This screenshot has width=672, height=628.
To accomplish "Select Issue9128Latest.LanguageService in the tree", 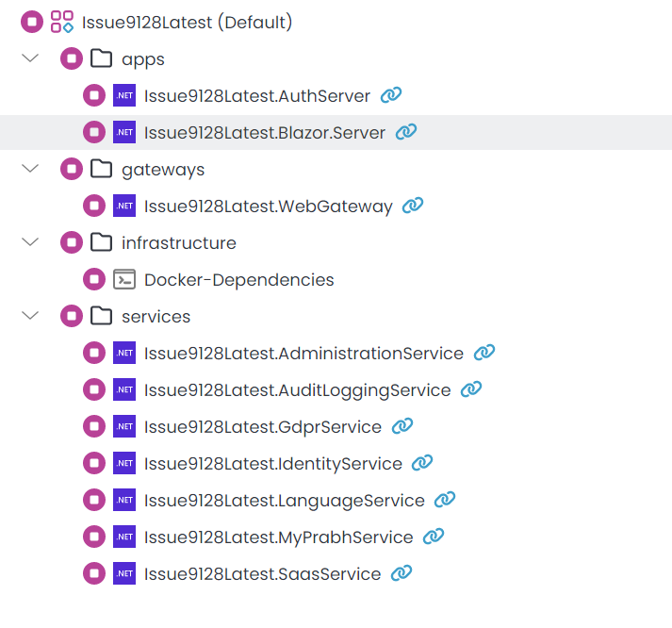I will pos(284,500).
